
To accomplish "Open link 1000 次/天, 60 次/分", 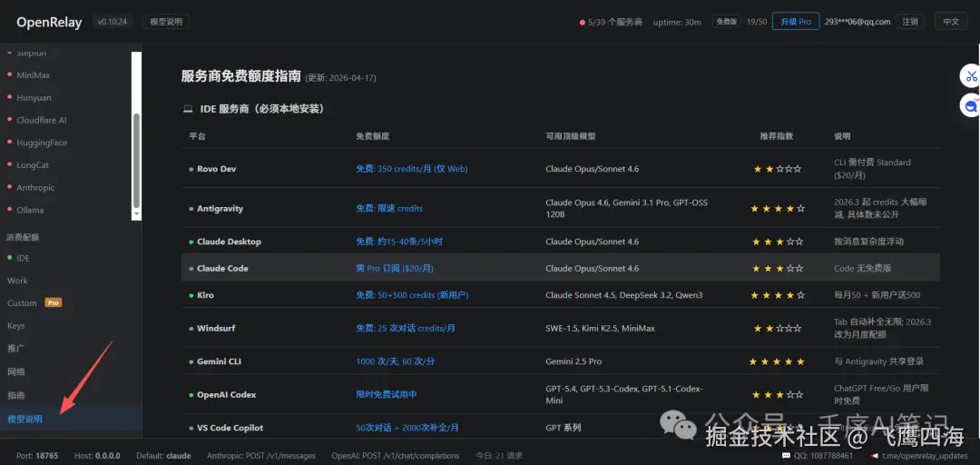I will pos(396,361).
